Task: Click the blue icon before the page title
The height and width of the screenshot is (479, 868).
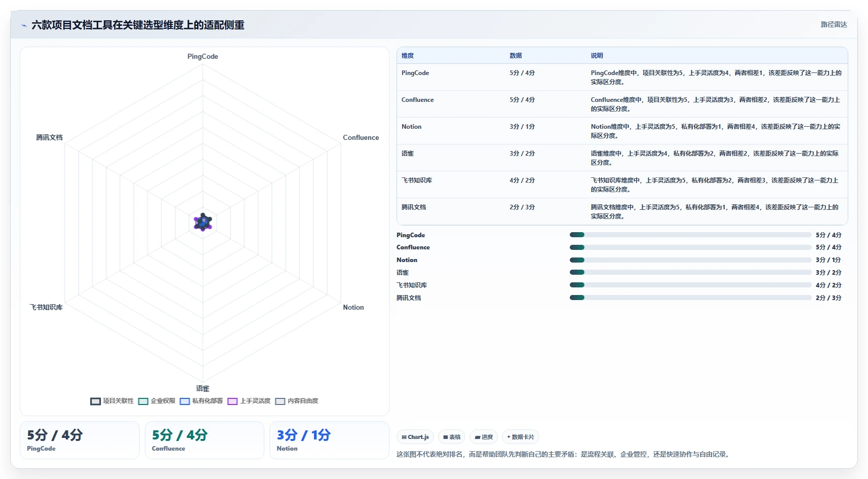Action: coord(24,25)
